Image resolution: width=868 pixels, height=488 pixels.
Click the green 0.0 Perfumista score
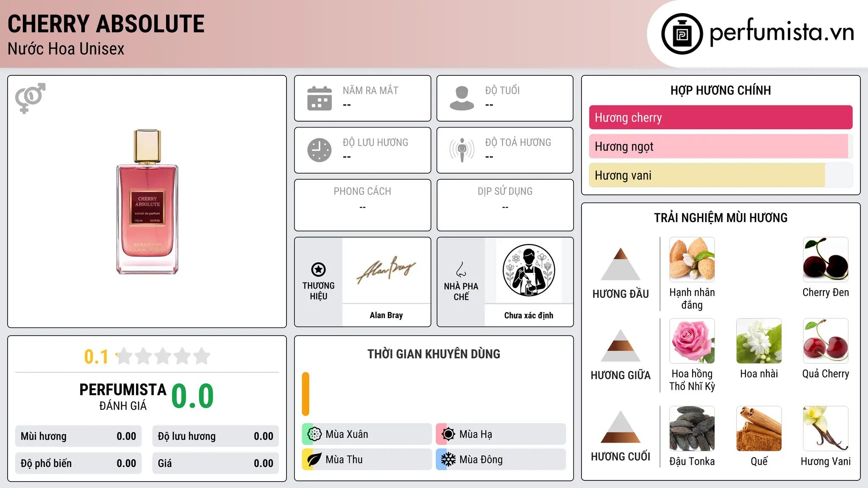pyautogui.click(x=193, y=396)
